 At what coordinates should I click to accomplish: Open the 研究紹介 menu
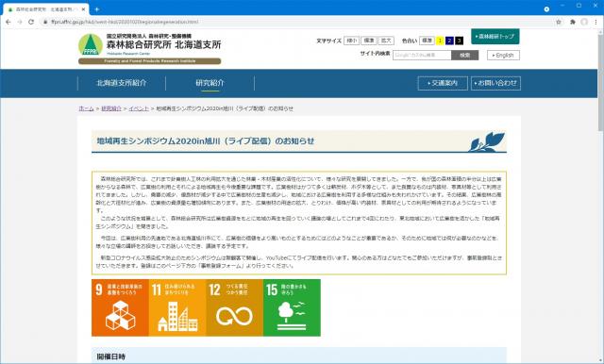click(x=210, y=83)
